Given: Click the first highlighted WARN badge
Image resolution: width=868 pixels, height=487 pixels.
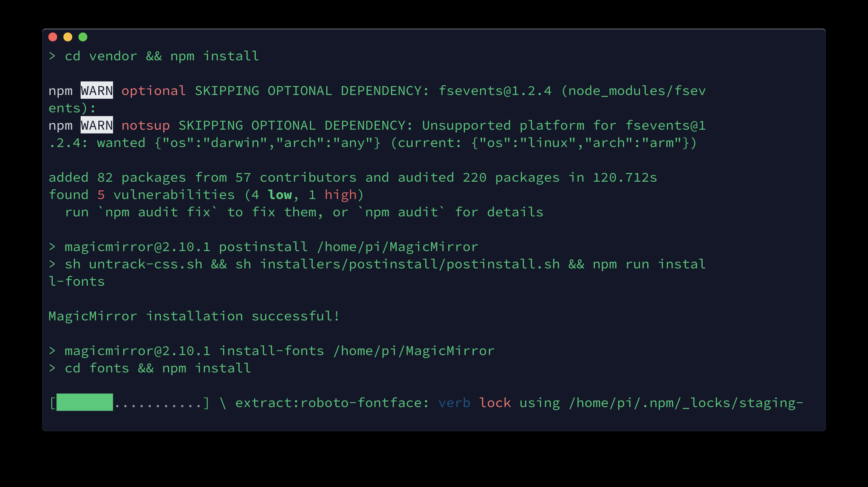Looking at the screenshot, I should (x=97, y=90).
